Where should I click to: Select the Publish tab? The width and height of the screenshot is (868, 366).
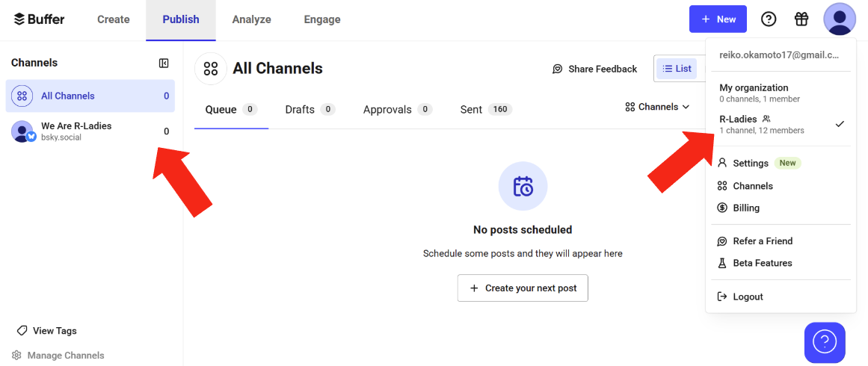click(181, 19)
